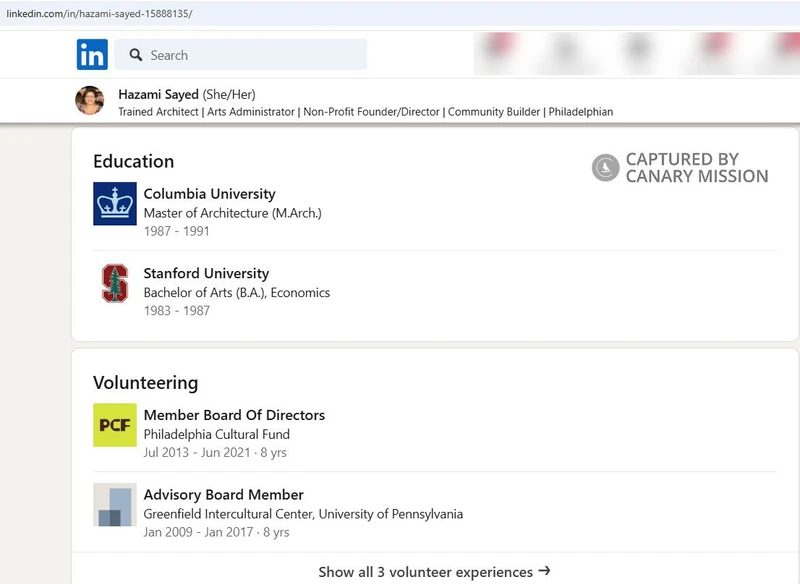Click the Columbia University school link
The image size is (800, 584).
(210, 194)
